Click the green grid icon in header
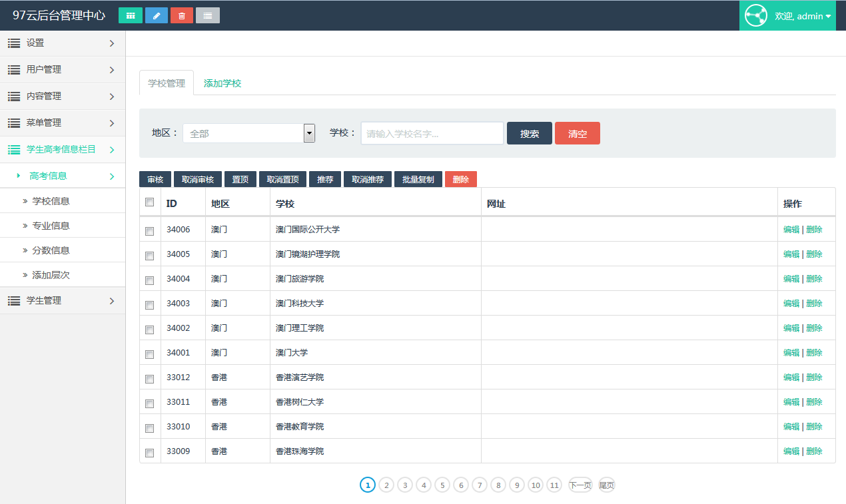This screenshot has height=504, width=846. point(131,15)
